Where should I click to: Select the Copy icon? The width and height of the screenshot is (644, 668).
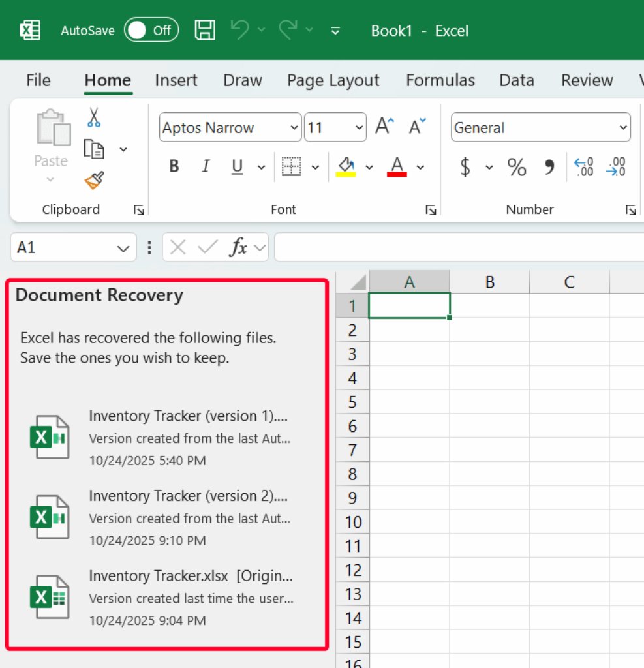click(x=93, y=149)
